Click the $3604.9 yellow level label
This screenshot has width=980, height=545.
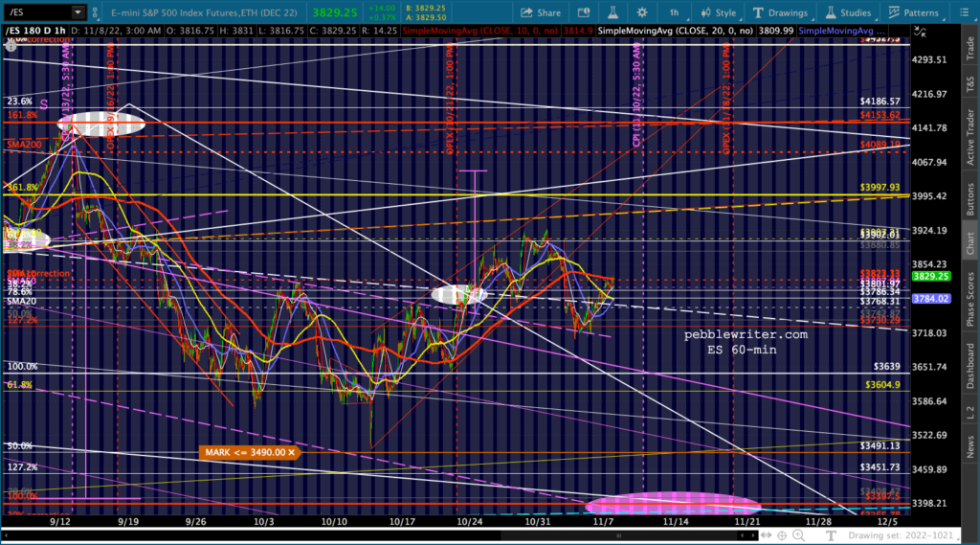tap(882, 384)
